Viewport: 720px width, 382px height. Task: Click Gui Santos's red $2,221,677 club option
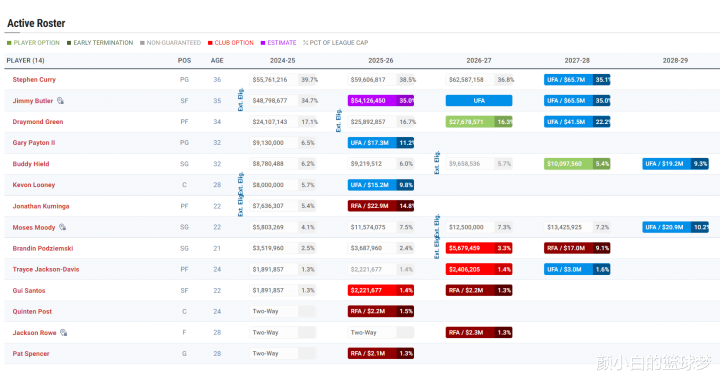click(381, 290)
